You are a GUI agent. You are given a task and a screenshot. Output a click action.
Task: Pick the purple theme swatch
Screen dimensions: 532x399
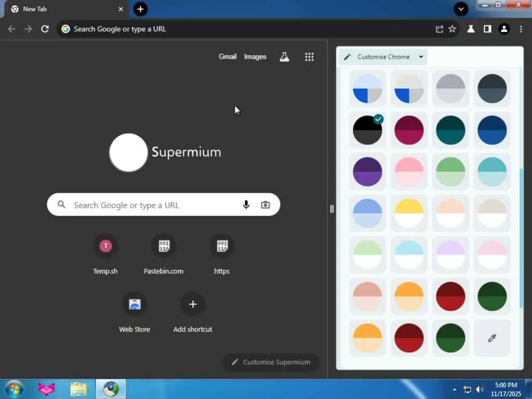pyautogui.click(x=367, y=171)
